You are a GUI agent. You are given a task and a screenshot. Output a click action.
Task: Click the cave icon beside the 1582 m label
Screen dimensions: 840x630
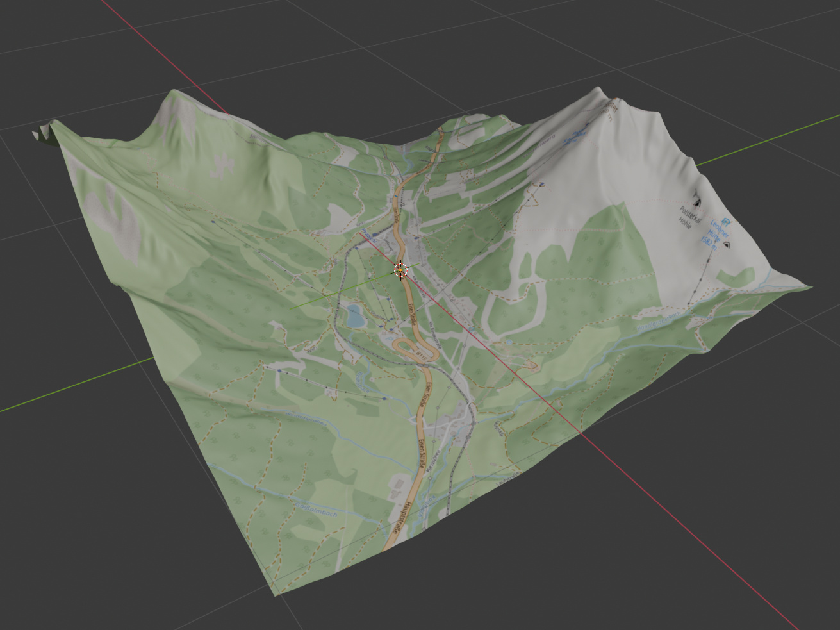(x=726, y=244)
